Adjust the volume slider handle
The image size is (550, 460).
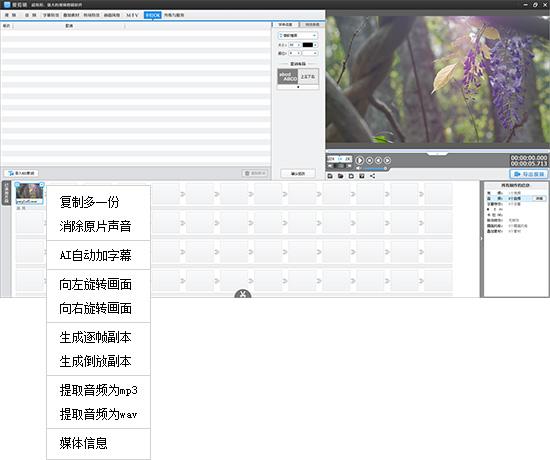click(385, 168)
